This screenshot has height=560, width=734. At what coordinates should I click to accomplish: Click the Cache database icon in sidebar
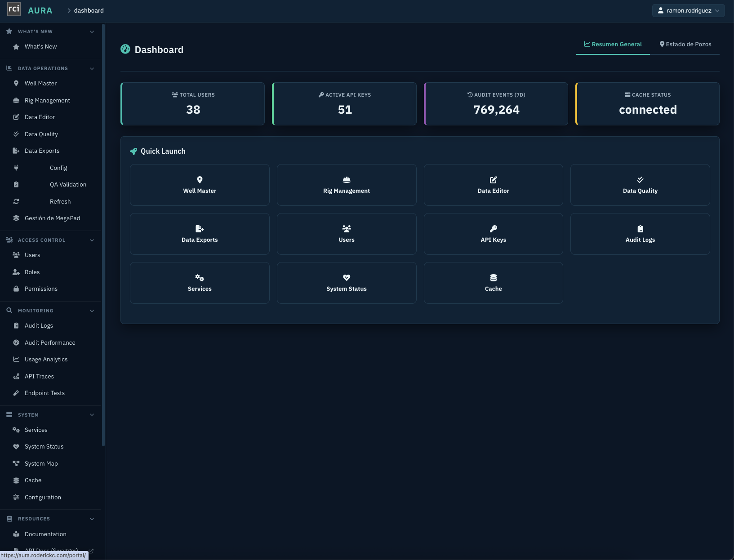click(16, 480)
